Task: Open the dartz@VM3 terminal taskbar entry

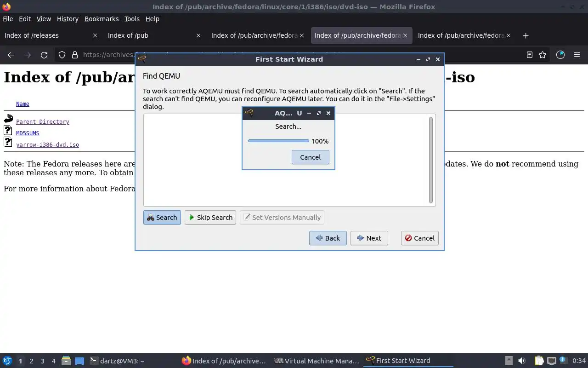Action: 132,361
